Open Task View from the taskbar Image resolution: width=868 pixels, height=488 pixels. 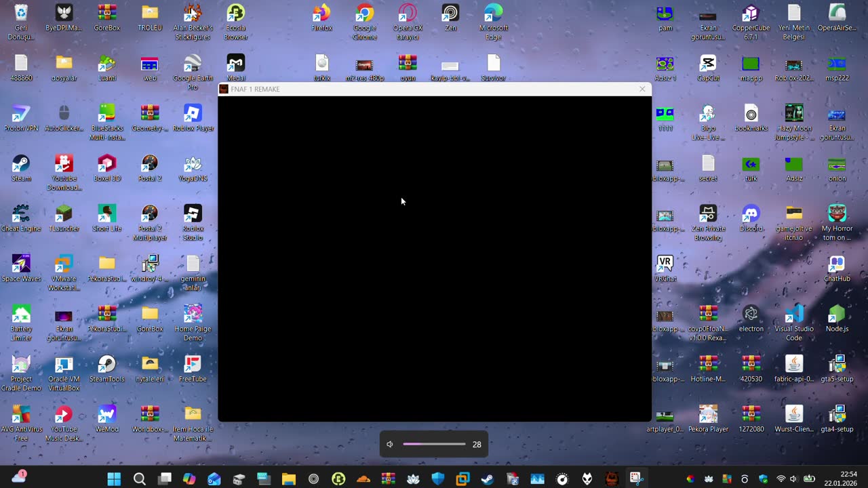click(164, 479)
